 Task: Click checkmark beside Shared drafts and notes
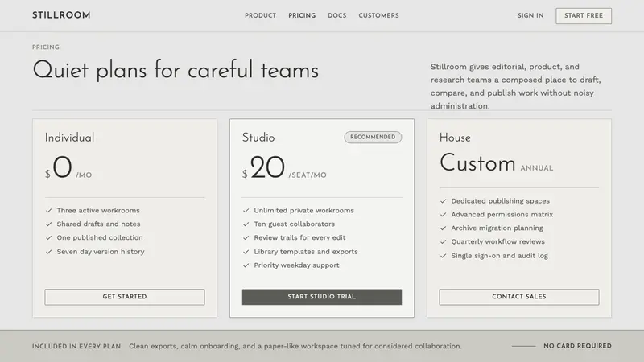tap(49, 224)
